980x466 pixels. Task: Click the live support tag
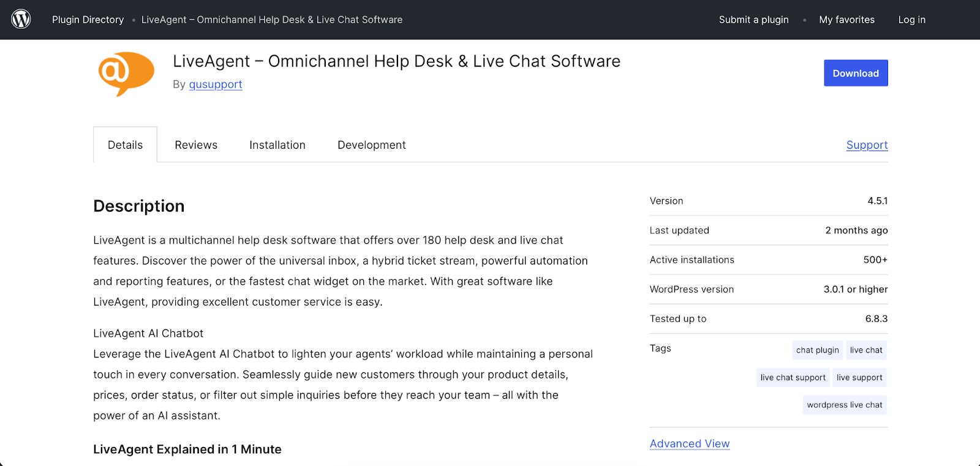tap(859, 378)
